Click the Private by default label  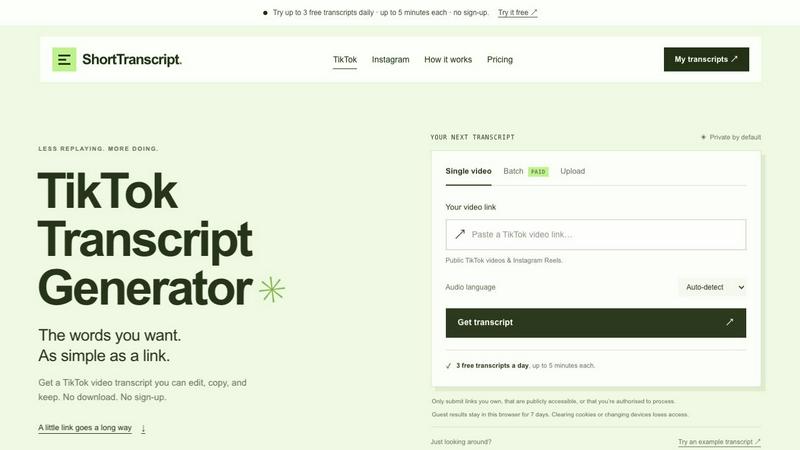(735, 137)
